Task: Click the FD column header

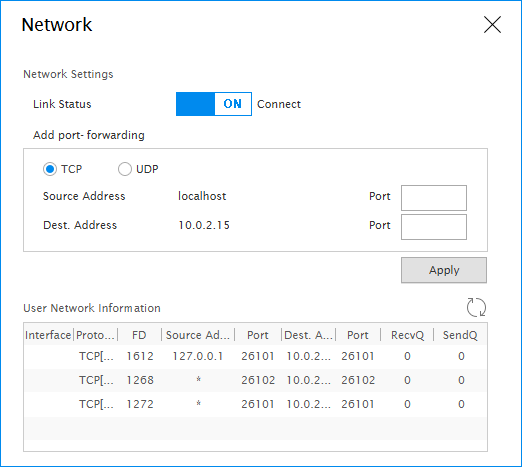Action: (139, 335)
